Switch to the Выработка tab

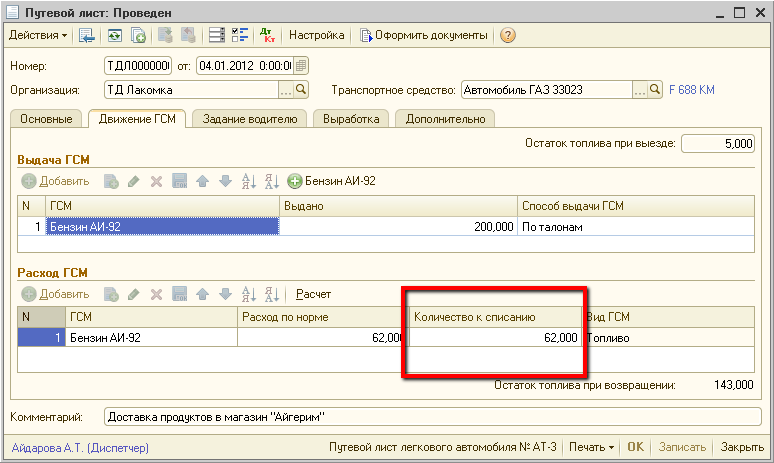pos(350,119)
